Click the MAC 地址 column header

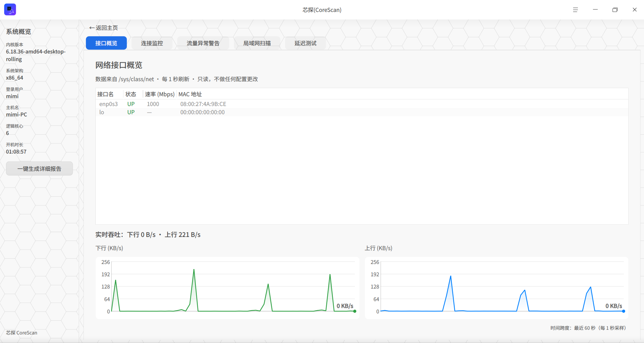point(190,94)
